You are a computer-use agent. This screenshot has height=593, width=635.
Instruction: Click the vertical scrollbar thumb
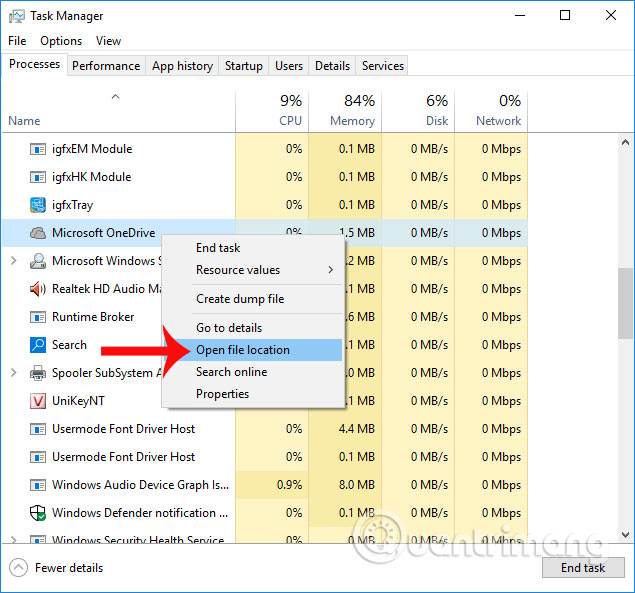click(x=625, y=303)
